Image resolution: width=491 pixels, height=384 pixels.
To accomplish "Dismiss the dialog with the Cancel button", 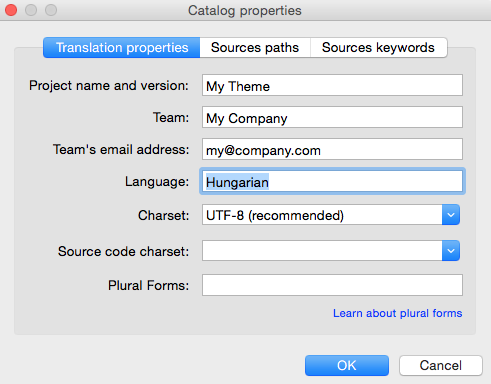I will point(441,365).
